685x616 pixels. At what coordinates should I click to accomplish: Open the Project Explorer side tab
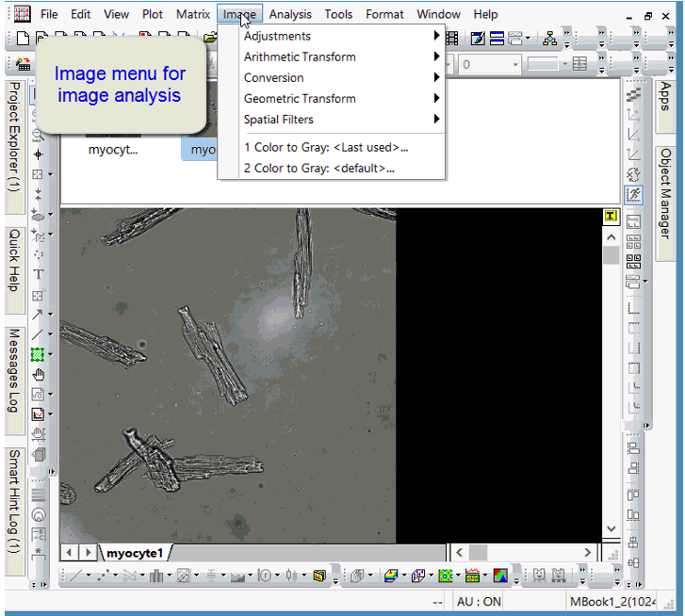point(14,137)
